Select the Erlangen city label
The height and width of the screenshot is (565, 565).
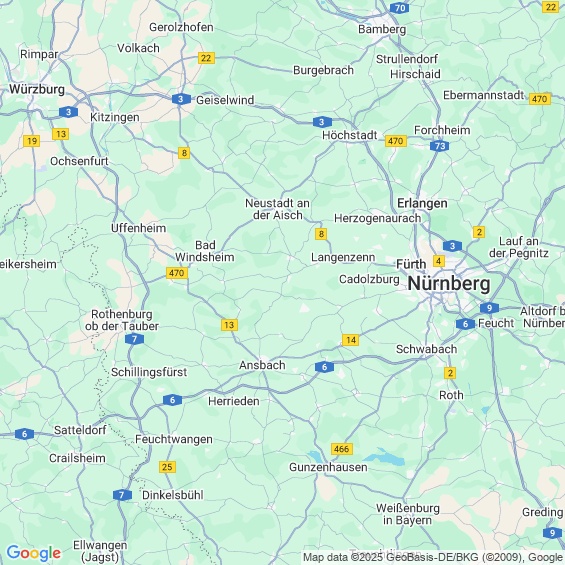click(422, 203)
